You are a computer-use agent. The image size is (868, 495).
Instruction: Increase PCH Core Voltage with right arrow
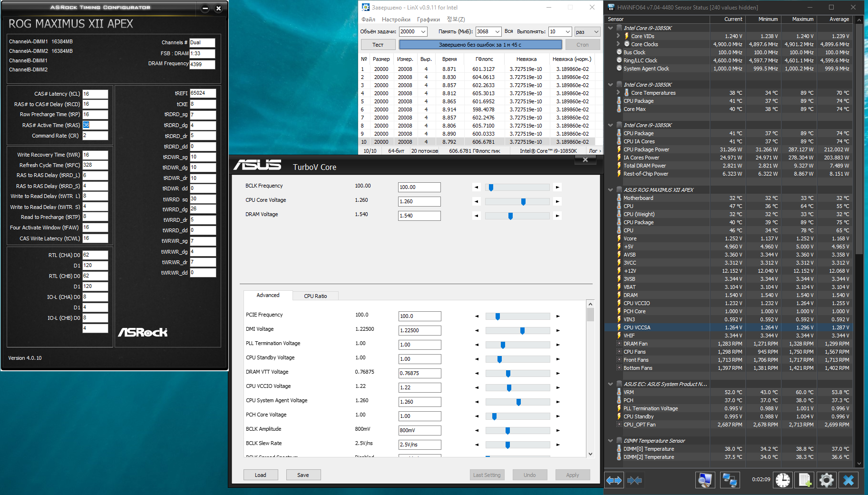pos(558,416)
